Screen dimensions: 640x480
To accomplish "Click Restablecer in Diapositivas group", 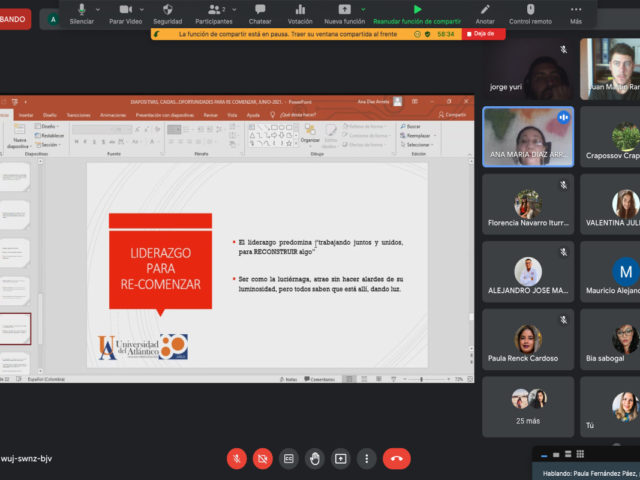I will click(x=49, y=136).
